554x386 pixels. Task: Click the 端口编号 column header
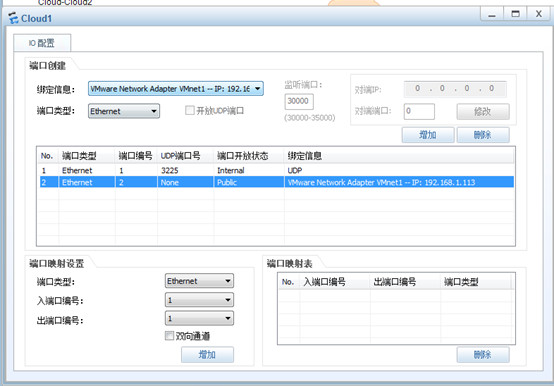[x=135, y=156]
